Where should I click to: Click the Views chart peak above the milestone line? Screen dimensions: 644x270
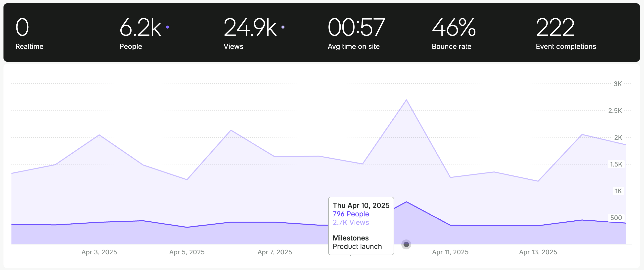click(x=406, y=100)
